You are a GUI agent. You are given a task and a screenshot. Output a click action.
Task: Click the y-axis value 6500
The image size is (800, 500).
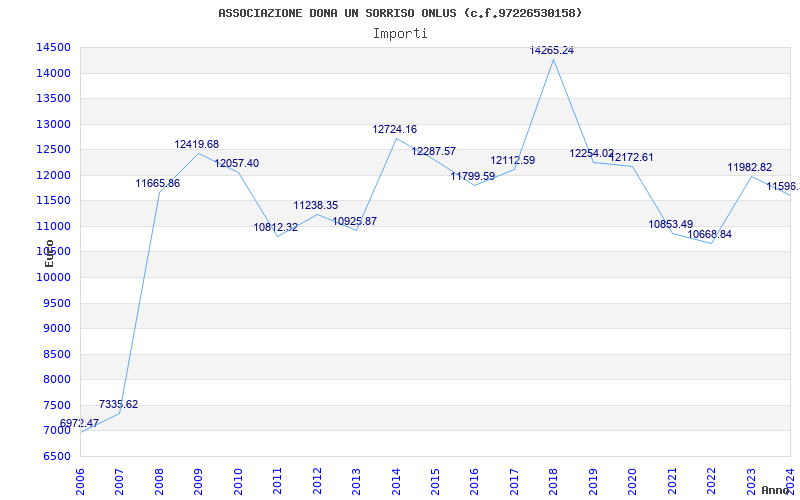(x=56, y=457)
